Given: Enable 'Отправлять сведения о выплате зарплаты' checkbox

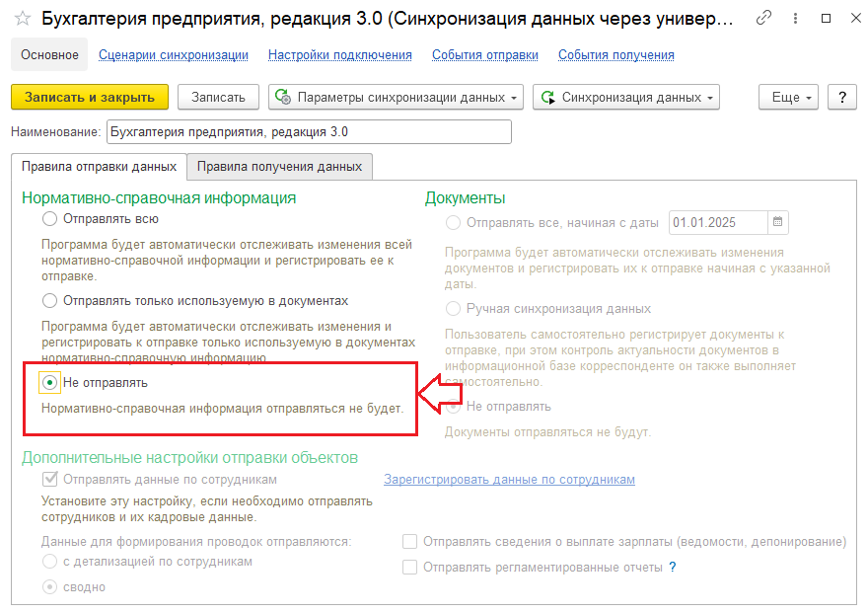Looking at the screenshot, I should point(409,542).
